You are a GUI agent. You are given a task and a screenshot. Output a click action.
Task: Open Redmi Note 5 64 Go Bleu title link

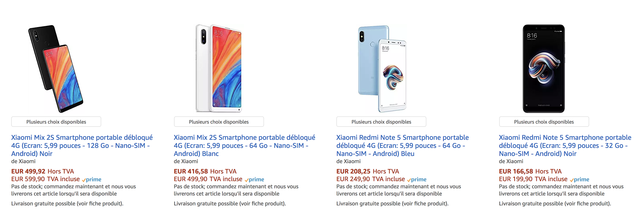pos(402,145)
